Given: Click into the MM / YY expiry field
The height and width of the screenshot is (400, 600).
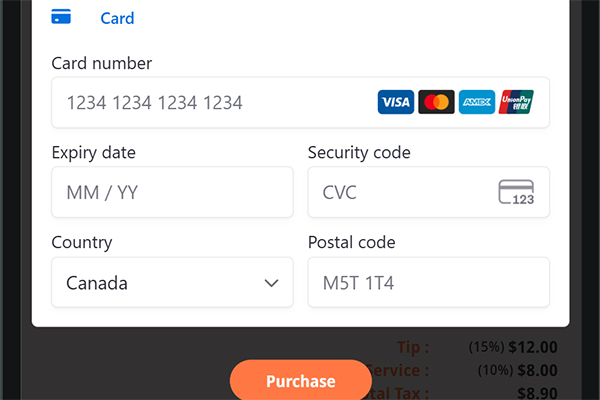Looking at the screenshot, I should tap(172, 192).
